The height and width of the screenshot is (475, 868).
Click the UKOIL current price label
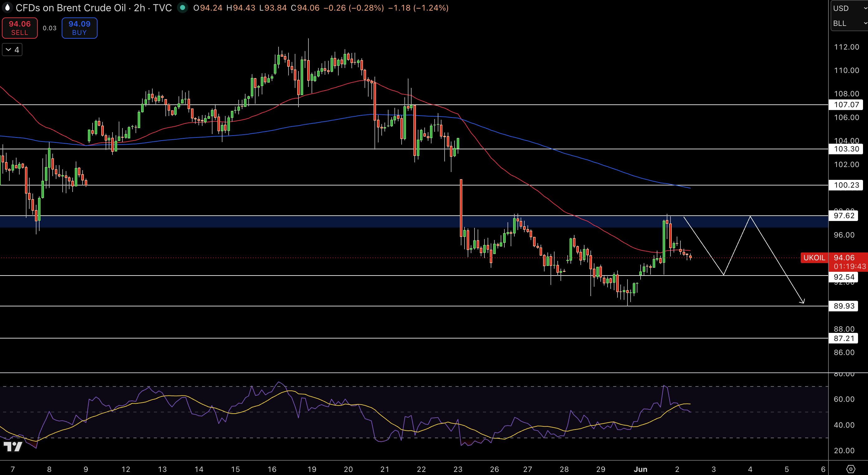(x=814, y=257)
